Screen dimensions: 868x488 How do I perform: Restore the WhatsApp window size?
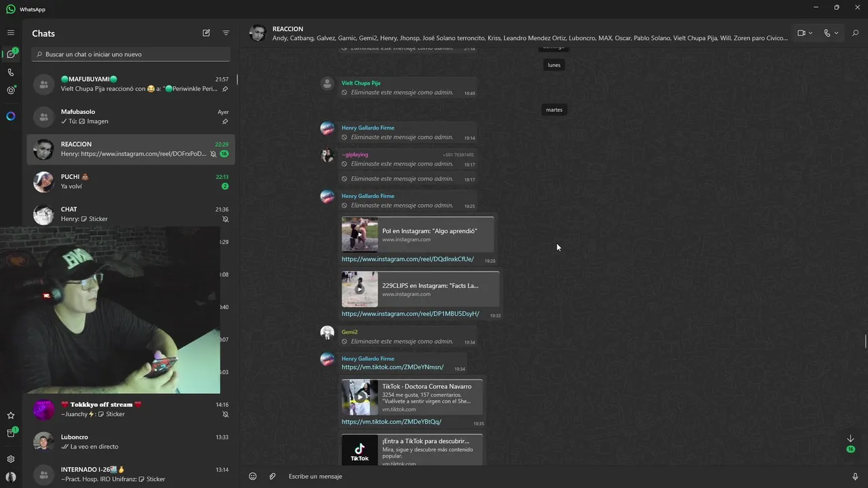(x=836, y=7)
